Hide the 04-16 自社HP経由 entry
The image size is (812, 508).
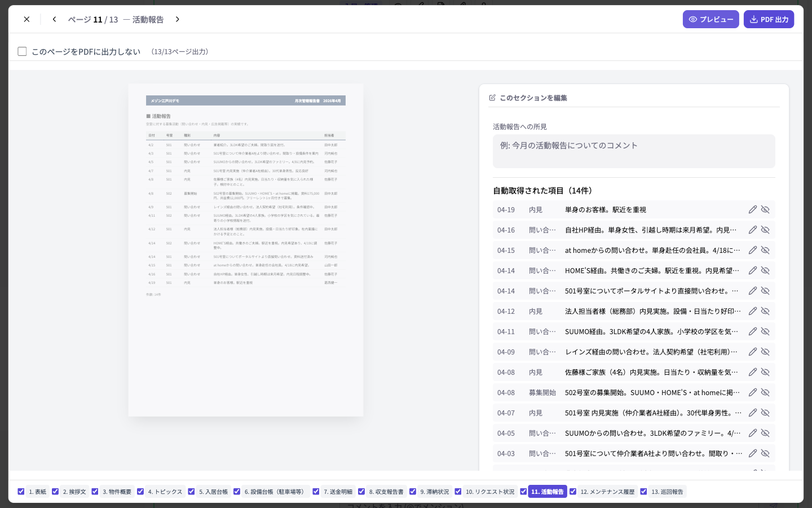[765, 230]
